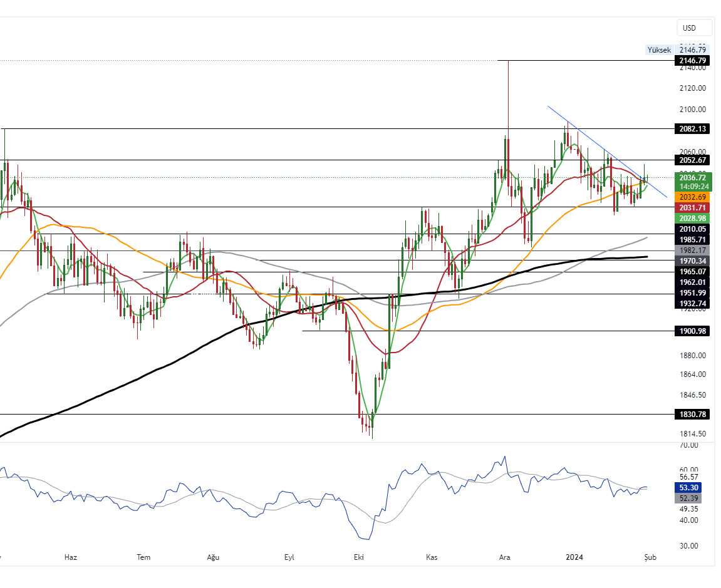Select the orange 2032.69 moving average label

(692, 197)
